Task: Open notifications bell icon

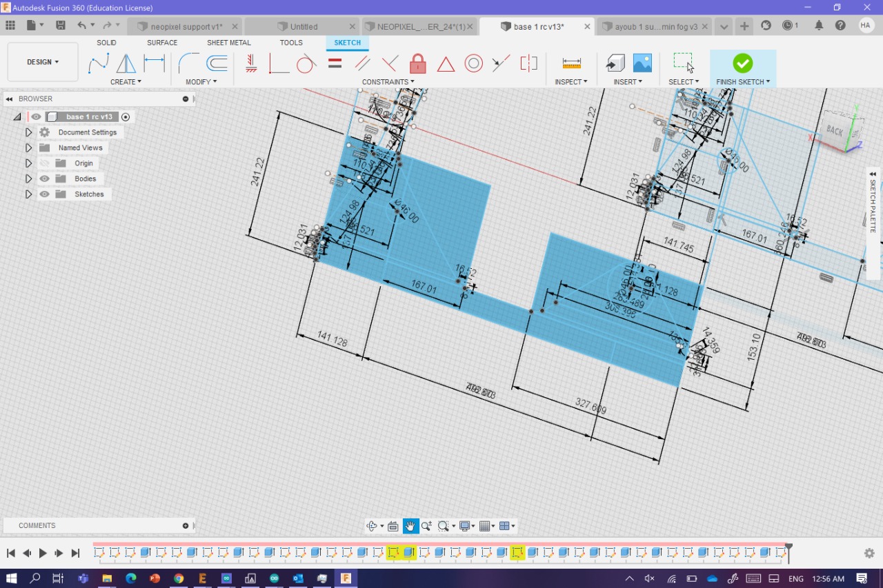Action: pos(819,26)
